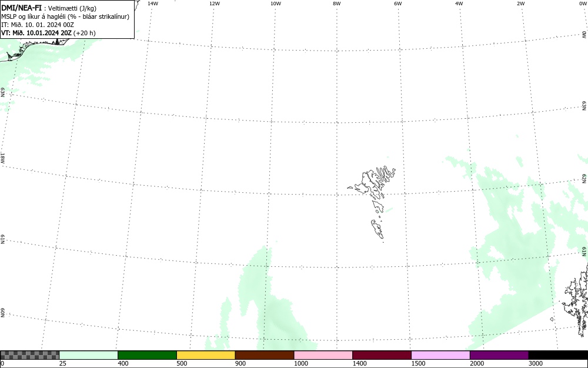
Task: Select the yellow 500–900 legend swatch
Action: point(206,355)
